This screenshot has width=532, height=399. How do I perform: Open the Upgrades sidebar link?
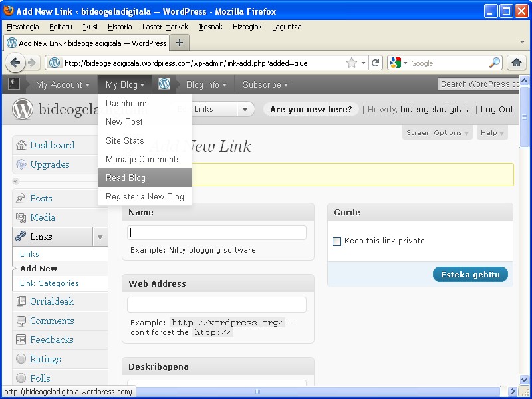(49, 164)
